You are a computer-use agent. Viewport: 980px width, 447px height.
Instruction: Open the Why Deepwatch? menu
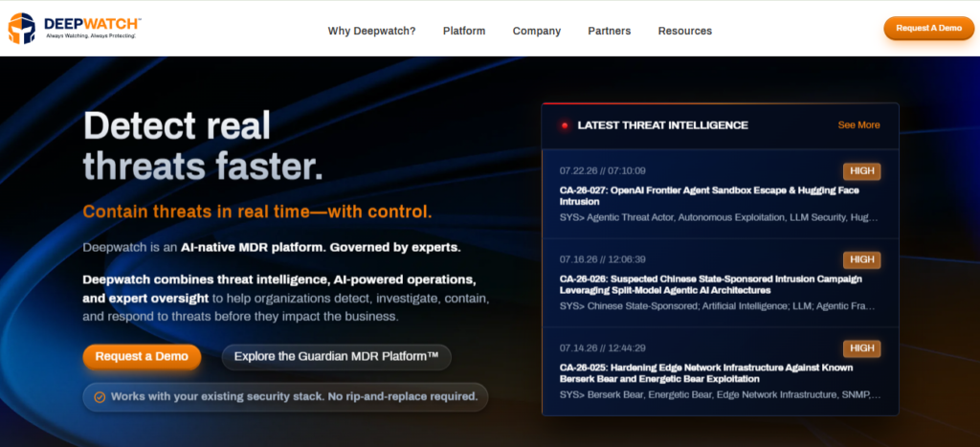[x=372, y=31]
